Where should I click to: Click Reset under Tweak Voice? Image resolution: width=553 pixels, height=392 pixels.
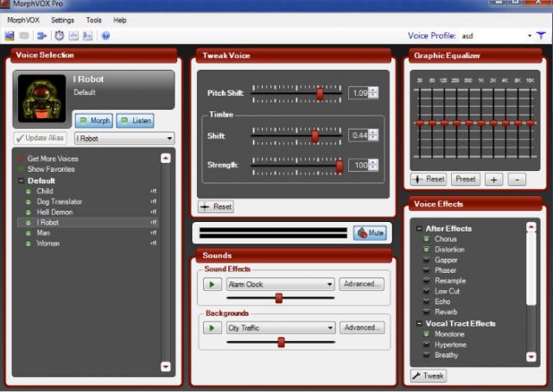(216, 207)
